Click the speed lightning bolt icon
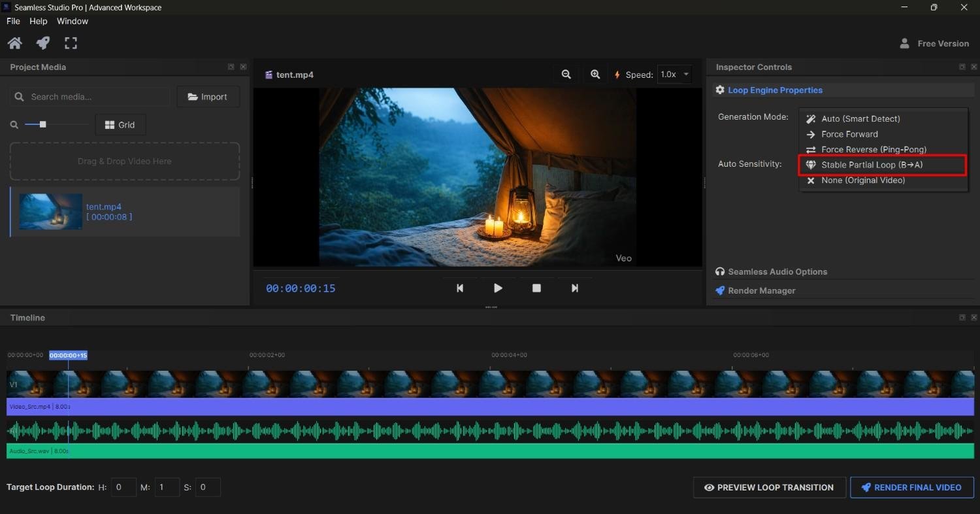Viewport: 980px width, 514px height. 617,74
